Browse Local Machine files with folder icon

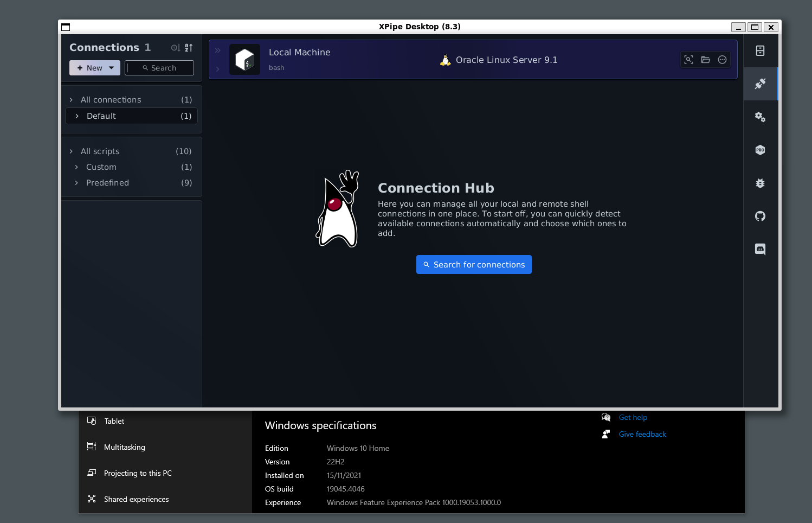click(x=705, y=60)
